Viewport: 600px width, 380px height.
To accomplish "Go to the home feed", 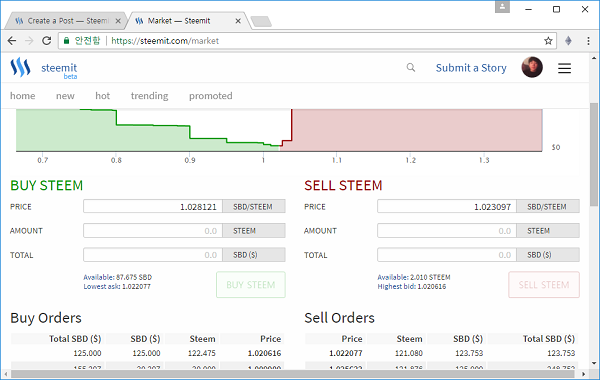I will click(23, 96).
